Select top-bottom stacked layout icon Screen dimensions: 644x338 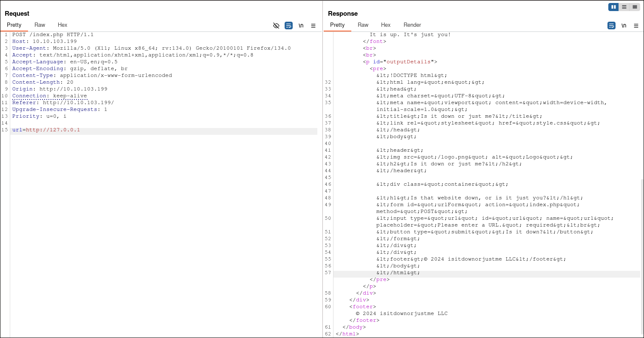(624, 7)
